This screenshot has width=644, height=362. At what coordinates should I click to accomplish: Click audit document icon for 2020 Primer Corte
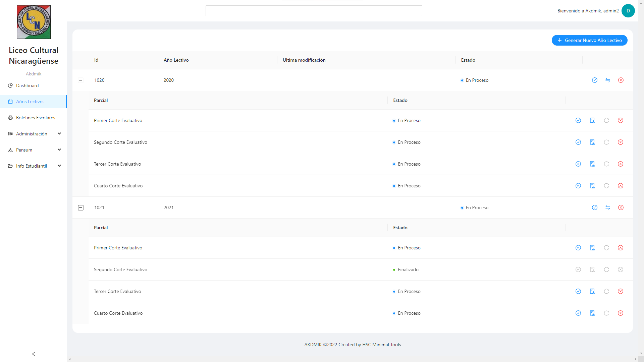click(592, 120)
